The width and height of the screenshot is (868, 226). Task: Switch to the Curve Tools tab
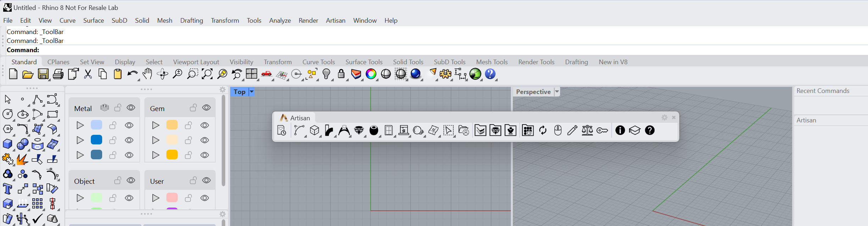click(x=319, y=62)
